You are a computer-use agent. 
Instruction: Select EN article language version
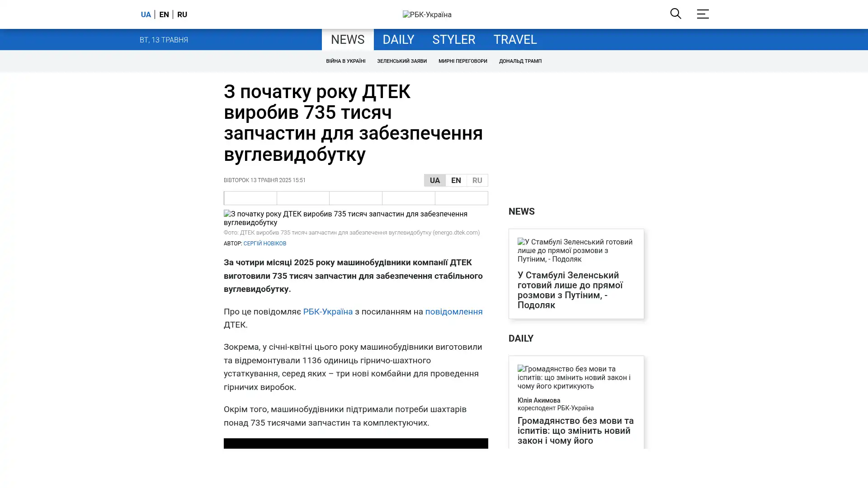456,180
